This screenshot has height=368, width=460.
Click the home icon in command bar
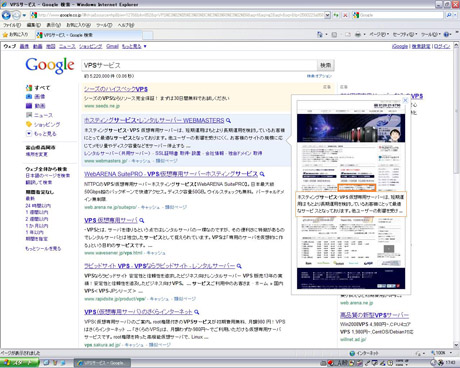coord(320,34)
